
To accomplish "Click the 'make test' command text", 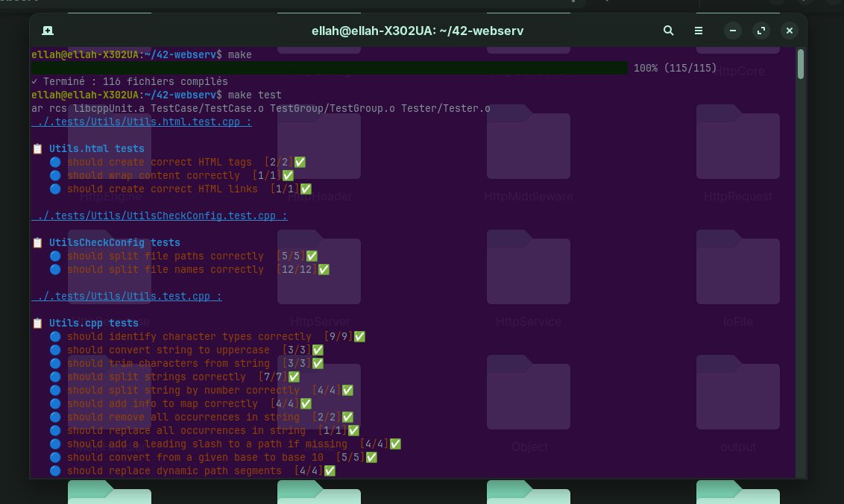I will point(254,95).
